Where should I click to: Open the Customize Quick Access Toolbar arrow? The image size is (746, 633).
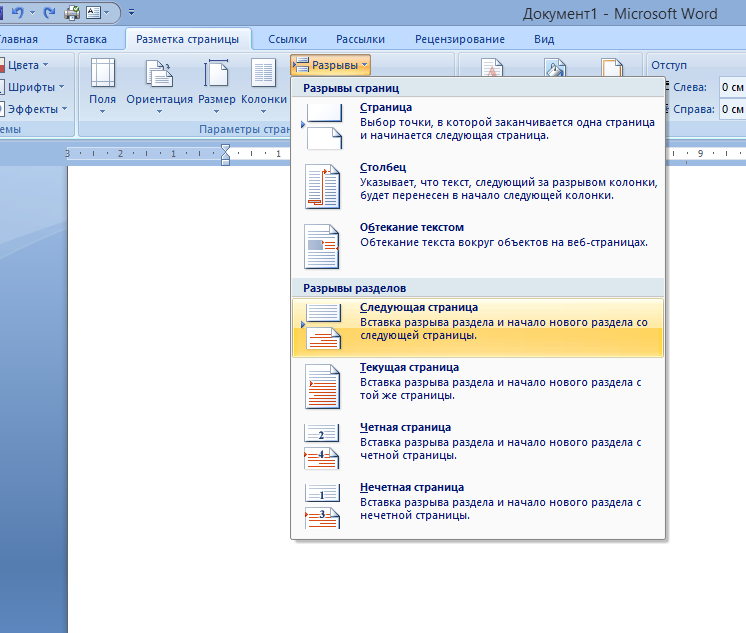131,12
